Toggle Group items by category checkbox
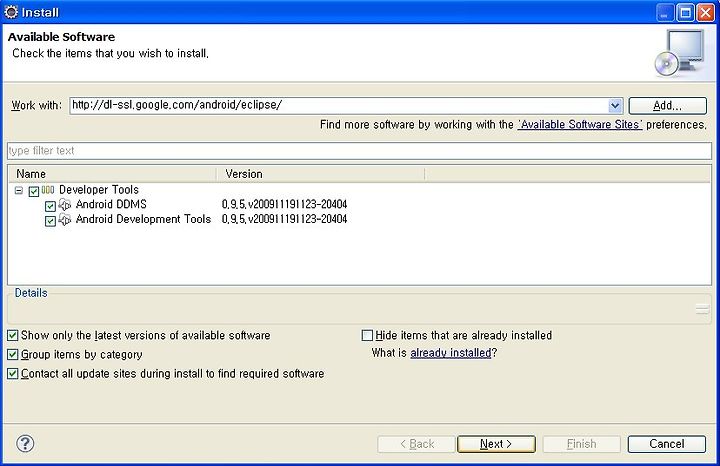Image resolution: width=720 pixels, height=466 pixels. 13,354
